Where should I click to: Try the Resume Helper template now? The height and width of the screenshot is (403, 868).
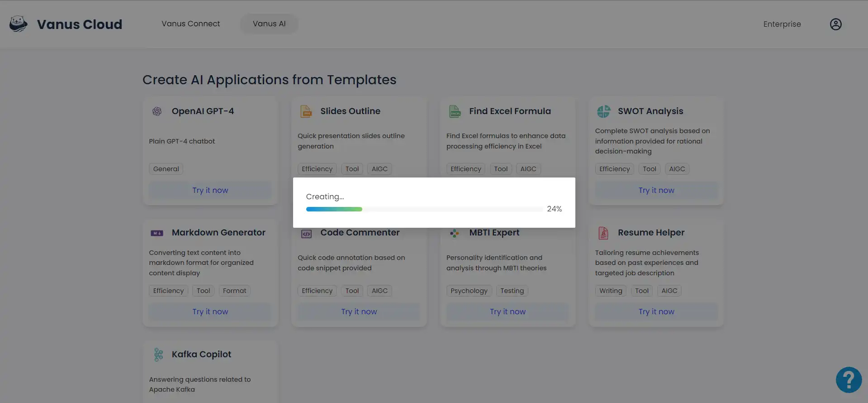(656, 312)
